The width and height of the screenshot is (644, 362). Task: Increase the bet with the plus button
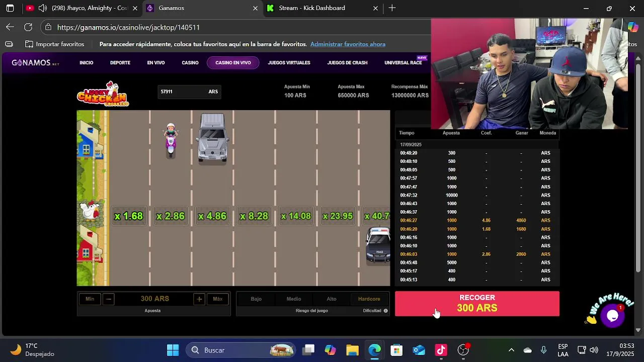199,299
